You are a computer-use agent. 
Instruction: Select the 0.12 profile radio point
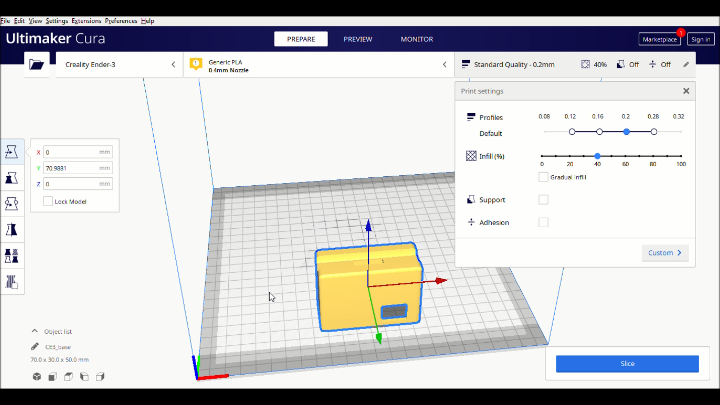point(572,132)
